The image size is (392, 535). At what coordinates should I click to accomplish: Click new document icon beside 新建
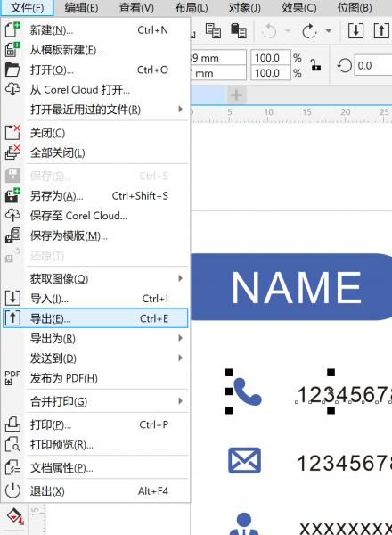pyautogui.click(x=12, y=29)
